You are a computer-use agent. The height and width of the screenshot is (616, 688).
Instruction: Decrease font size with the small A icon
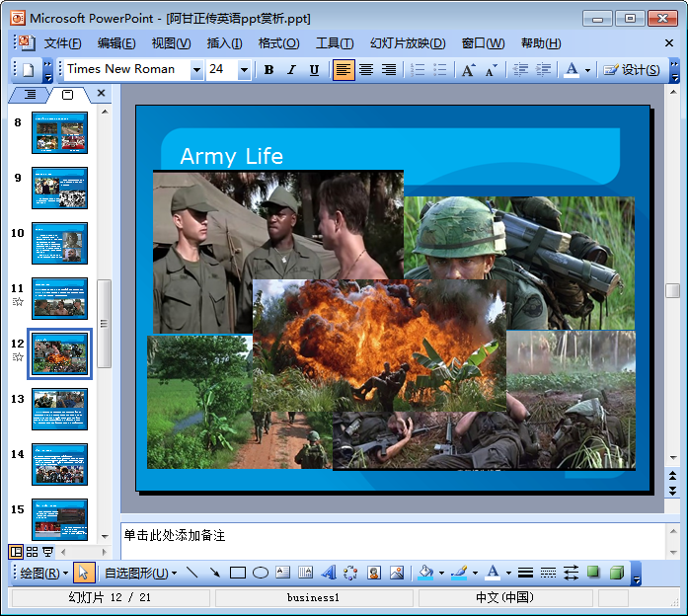[x=491, y=70]
